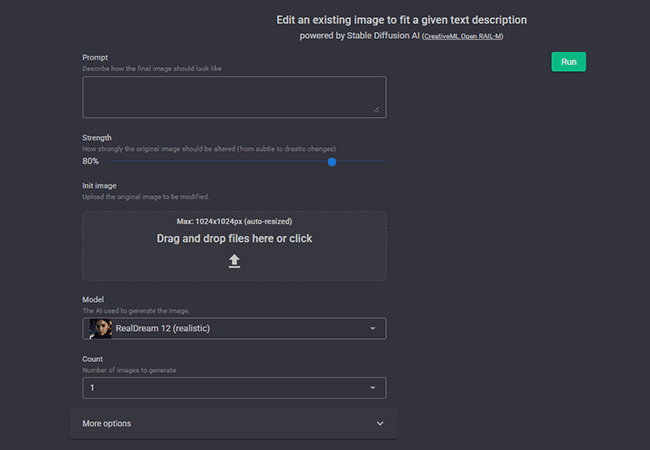This screenshot has width=650, height=450.
Task: Click the 80% strength value label
Action: [91, 161]
